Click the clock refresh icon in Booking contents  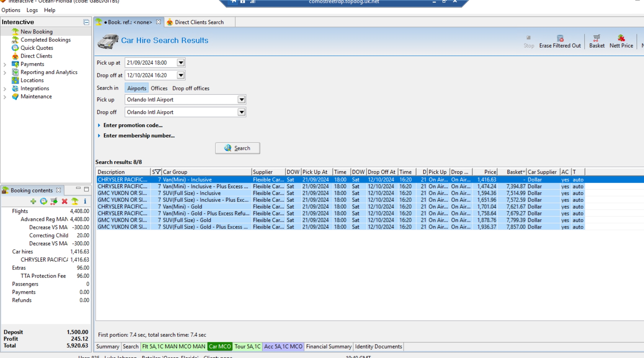(x=44, y=201)
